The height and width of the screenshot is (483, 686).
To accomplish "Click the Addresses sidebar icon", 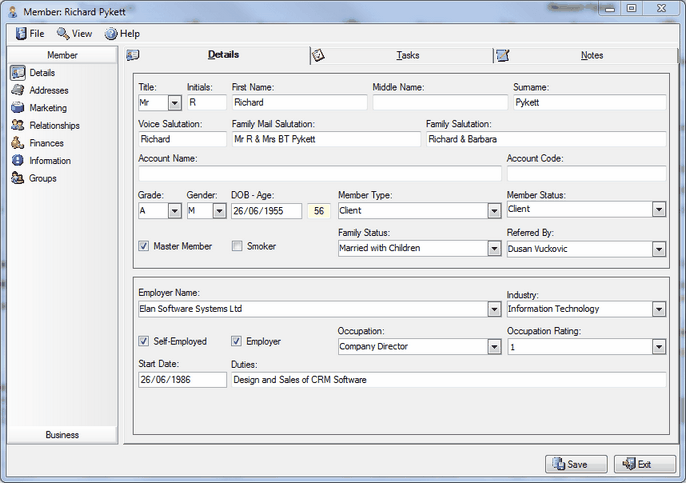I will coord(18,90).
